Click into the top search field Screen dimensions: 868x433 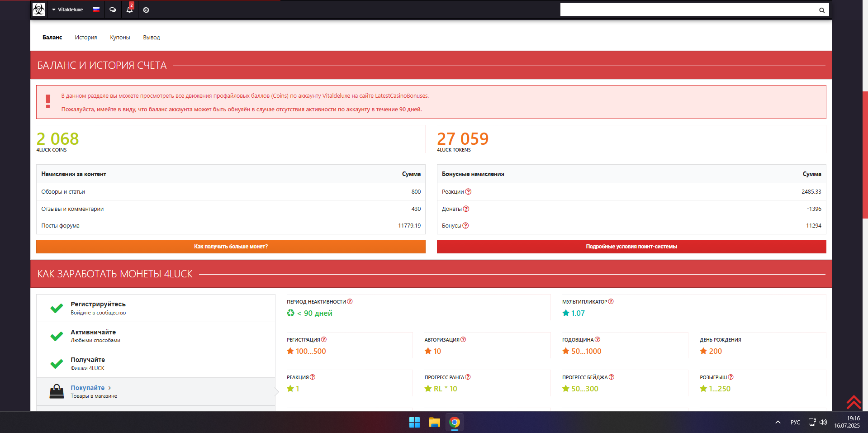[688, 10]
